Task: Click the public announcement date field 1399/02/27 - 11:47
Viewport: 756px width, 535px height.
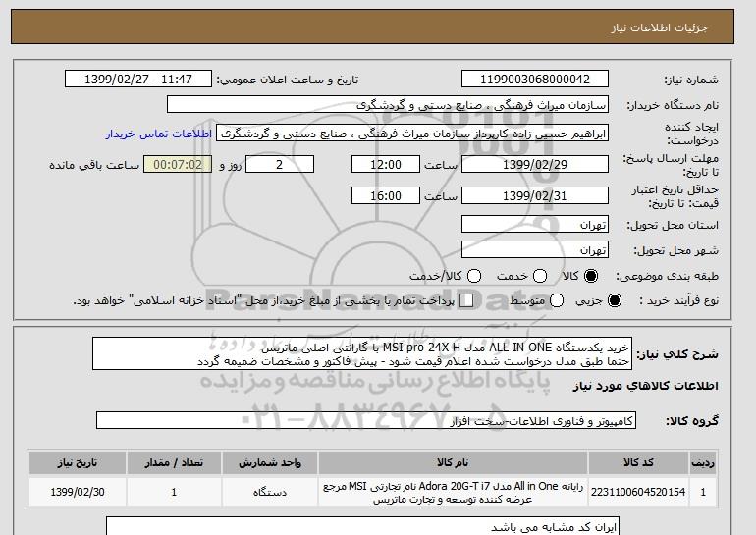Action: [138, 80]
